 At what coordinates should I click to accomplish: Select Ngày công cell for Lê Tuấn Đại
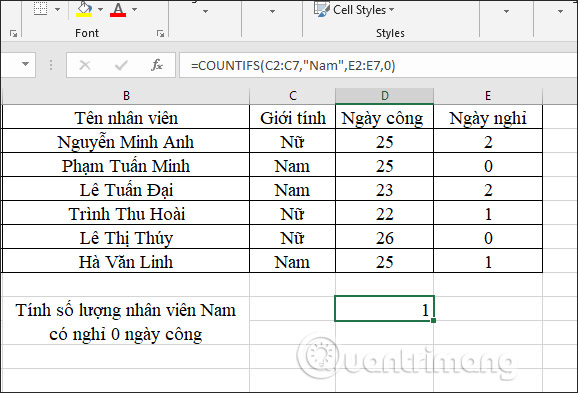click(x=384, y=190)
